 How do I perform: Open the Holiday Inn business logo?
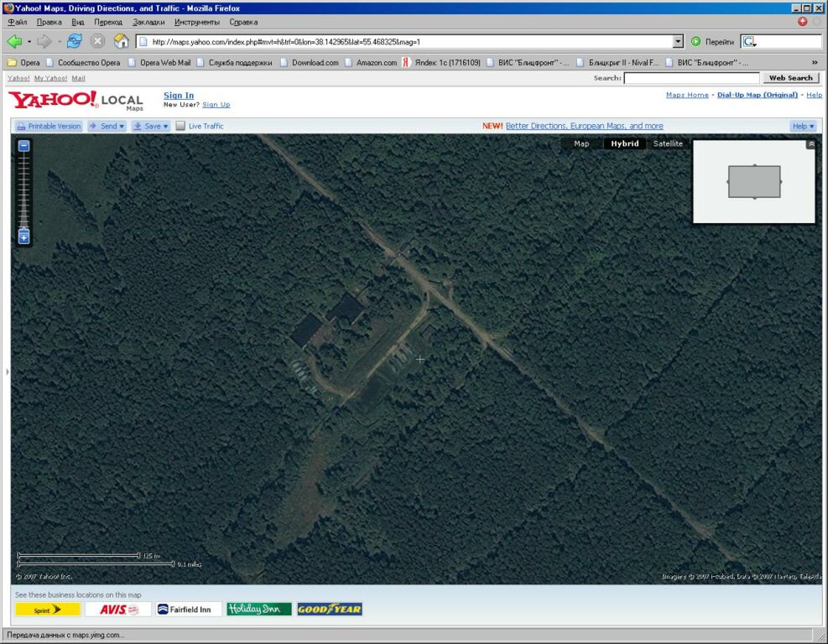pyautogui.click(x=258, y=609)
